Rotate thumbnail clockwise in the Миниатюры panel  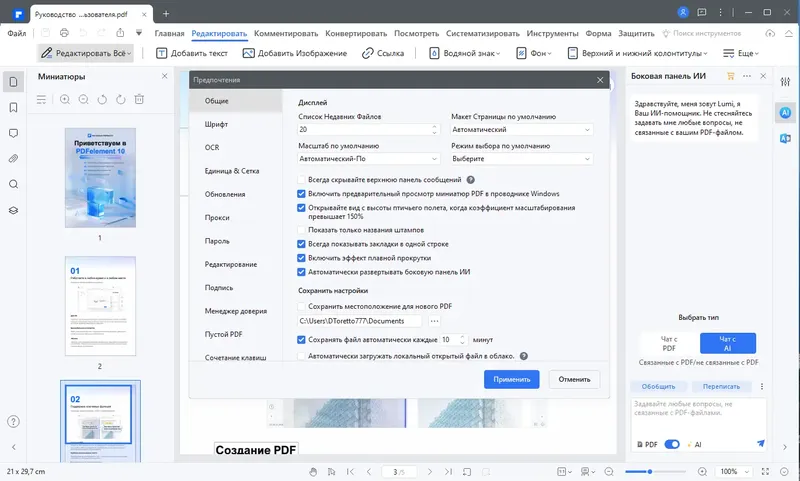[120, 99]
